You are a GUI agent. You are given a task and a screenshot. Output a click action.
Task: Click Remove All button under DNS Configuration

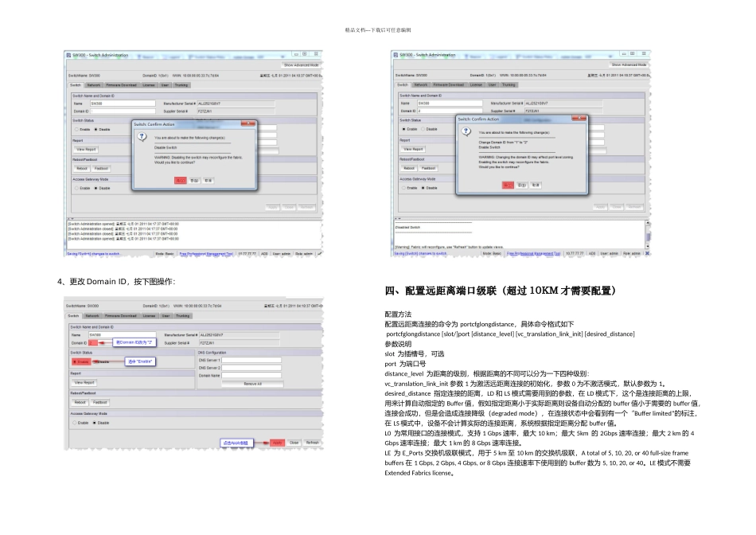point(252,384)
